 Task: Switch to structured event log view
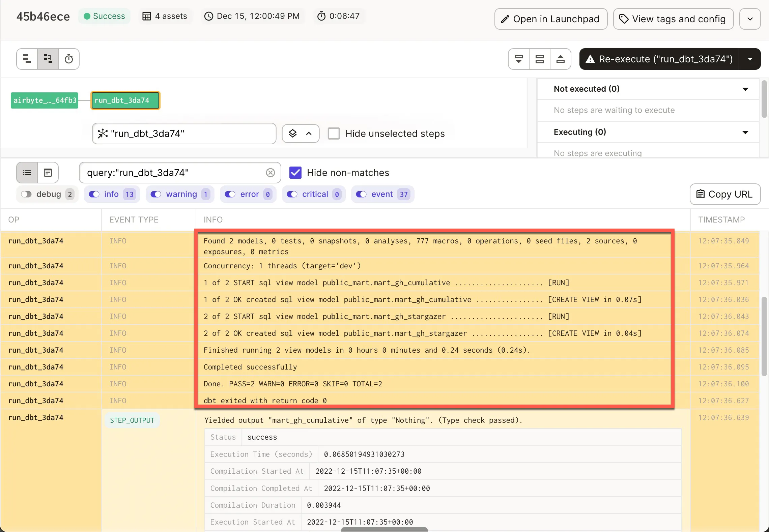[27, 173]
